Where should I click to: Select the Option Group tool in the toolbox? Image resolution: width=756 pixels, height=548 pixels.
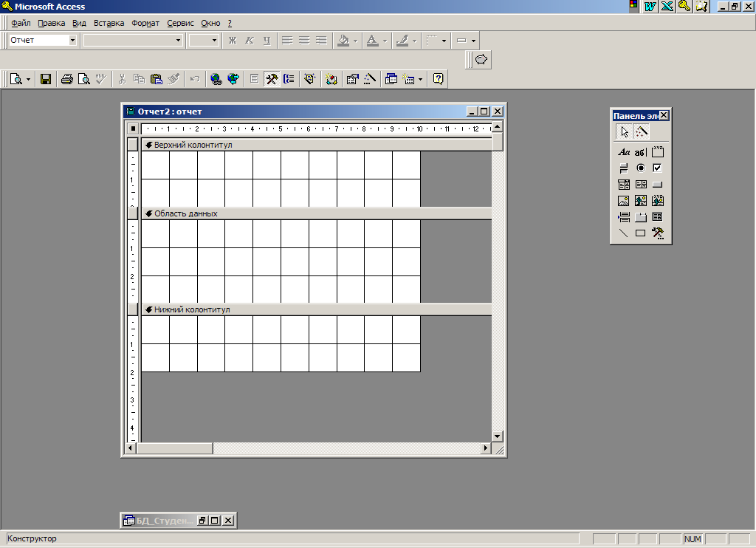tap(658, 152)
